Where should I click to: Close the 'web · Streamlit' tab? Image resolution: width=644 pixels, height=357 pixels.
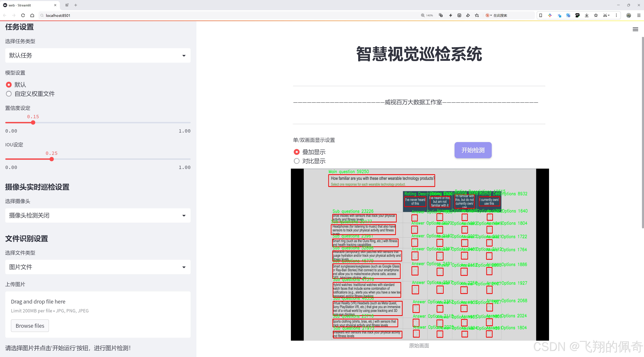55,5
